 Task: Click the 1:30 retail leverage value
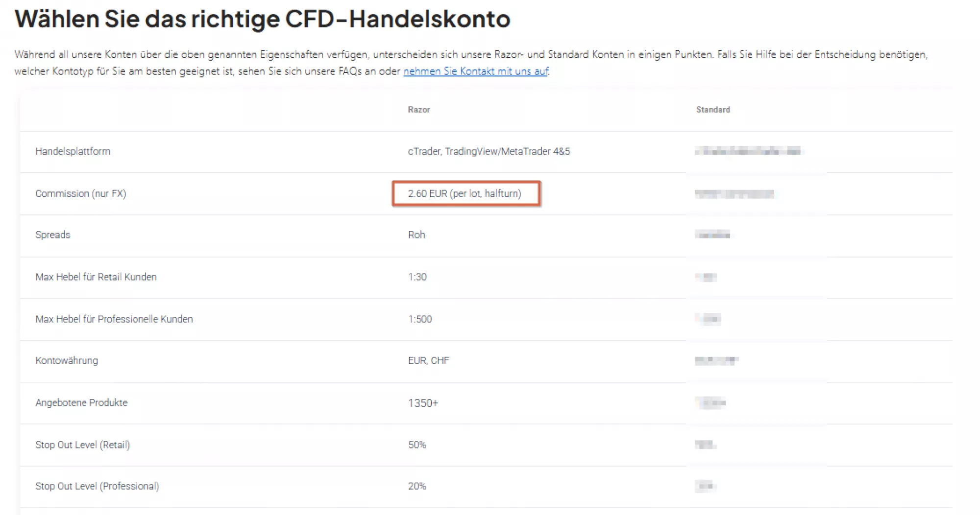click(417, 277)
